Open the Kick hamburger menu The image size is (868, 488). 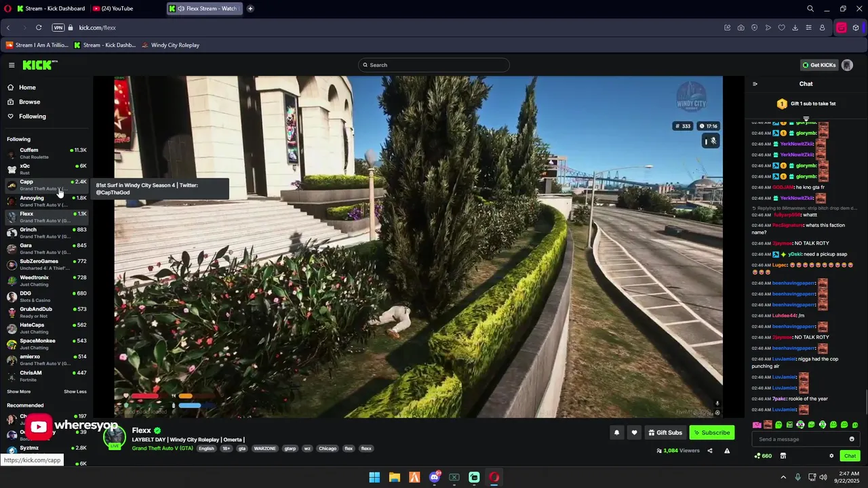point(12,65)
